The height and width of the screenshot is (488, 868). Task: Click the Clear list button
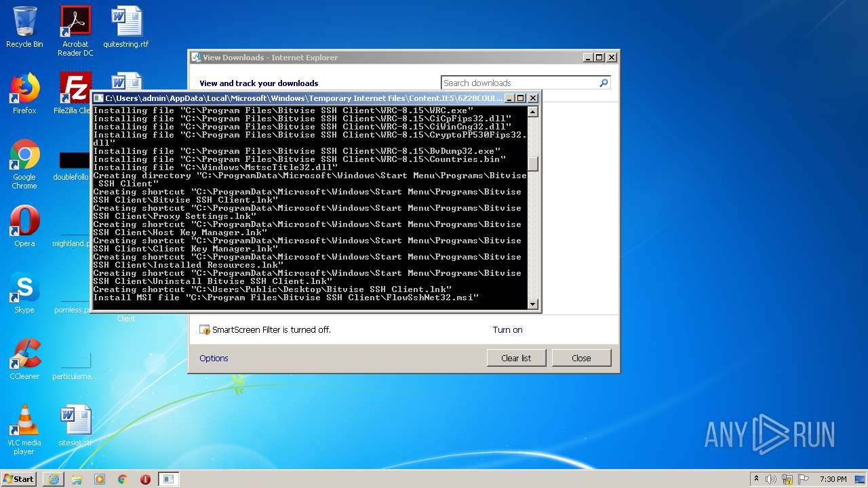point(516,358)
